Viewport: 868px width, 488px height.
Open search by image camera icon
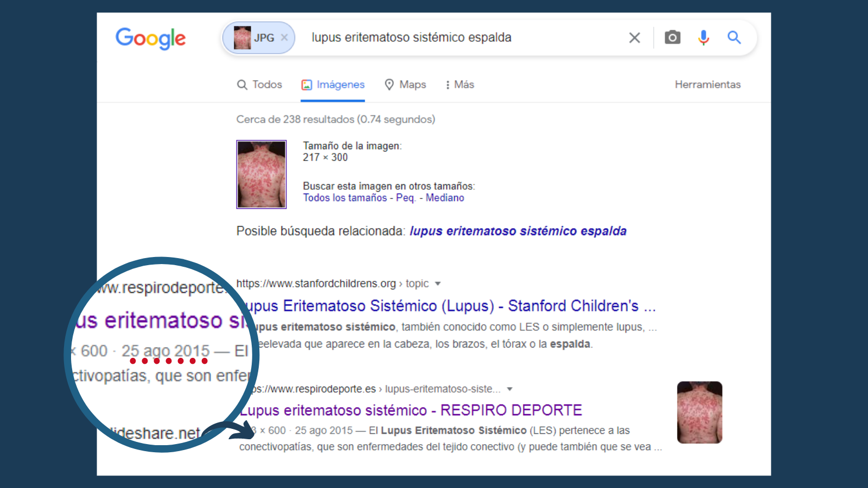(x=673, y=37)
